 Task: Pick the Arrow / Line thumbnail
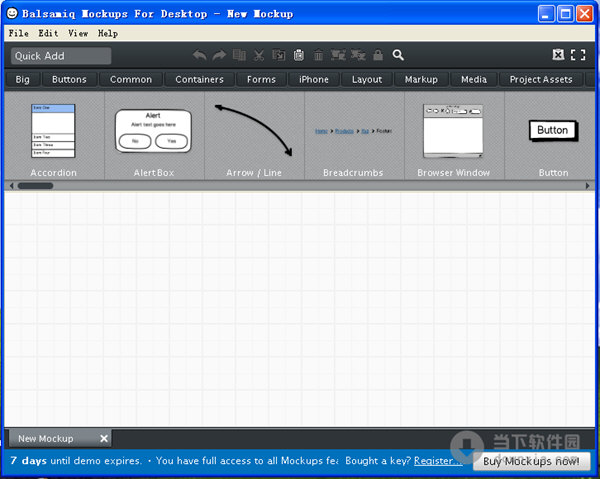(x=254, y=130)
